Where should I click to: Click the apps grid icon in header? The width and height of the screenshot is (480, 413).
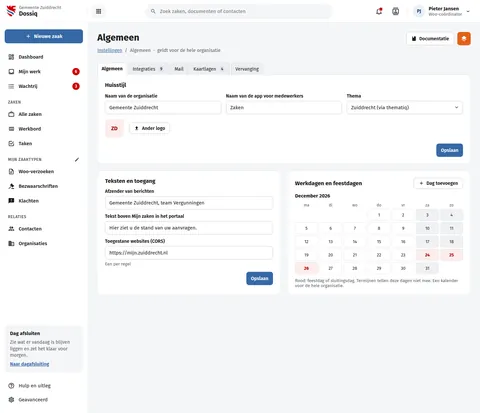pos(98,11)
